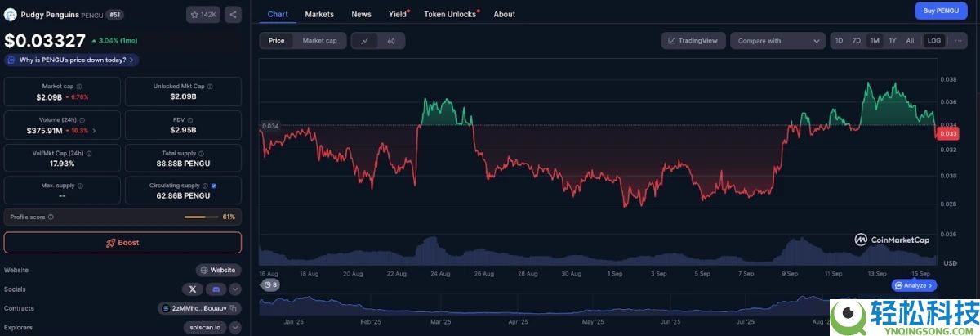This screenshot has height=336, width=980.
Task: Open the About tab
Action: coord(505,14)
